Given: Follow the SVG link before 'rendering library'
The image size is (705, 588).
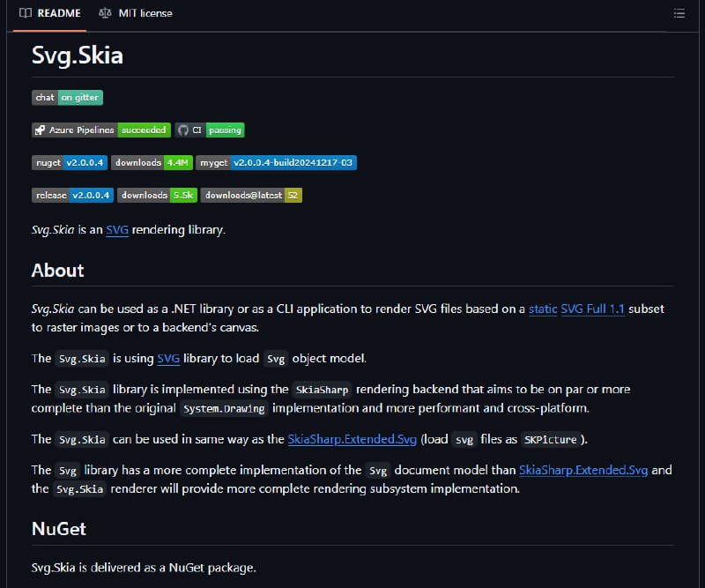Looking at the screenshot, I should pyautogui.click(x=117, y=230).
